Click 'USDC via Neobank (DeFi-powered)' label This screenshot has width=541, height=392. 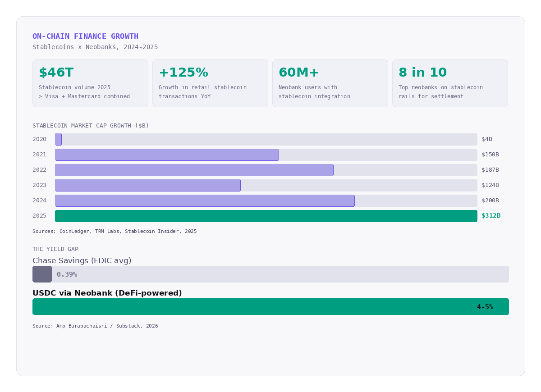coord(107,293)
